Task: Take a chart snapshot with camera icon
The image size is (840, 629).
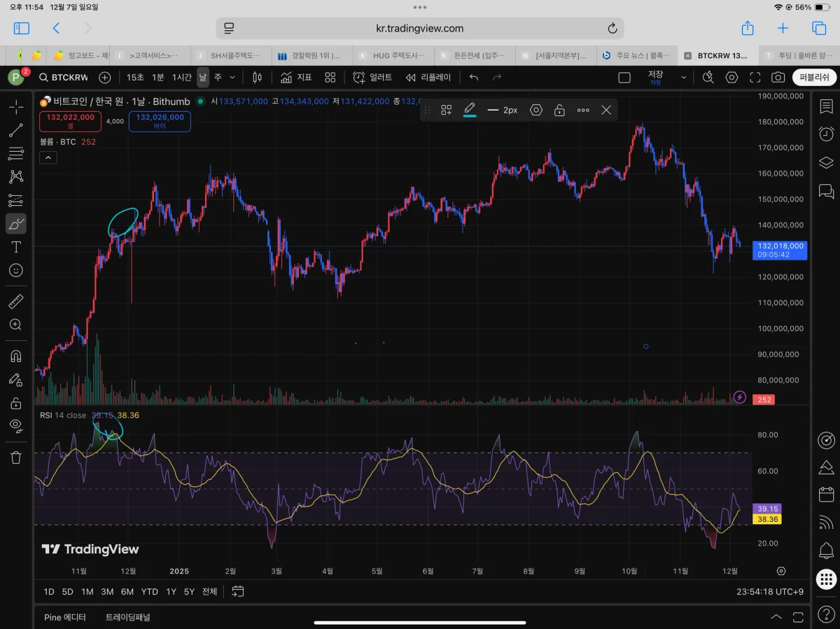Action: 778,78
